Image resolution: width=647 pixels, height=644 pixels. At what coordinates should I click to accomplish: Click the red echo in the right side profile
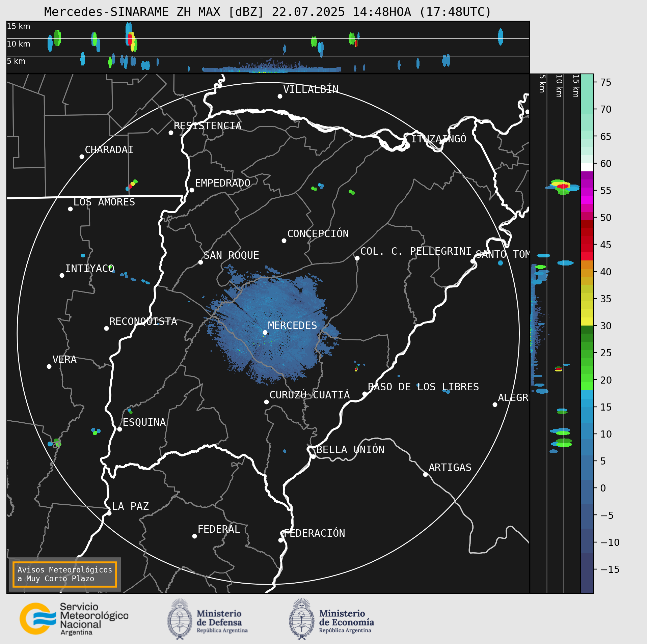point(563,186)
